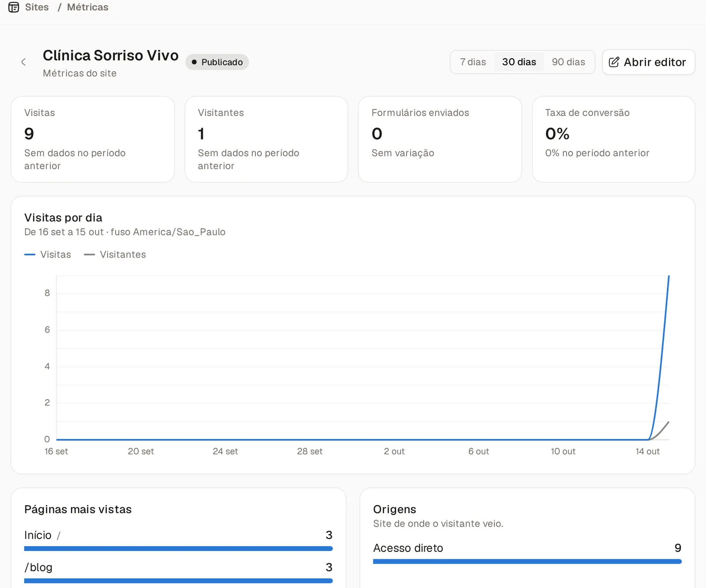Screen dimensions: 706x588
Task: Click the Taxa de conversão card
Action: [613, 139]
